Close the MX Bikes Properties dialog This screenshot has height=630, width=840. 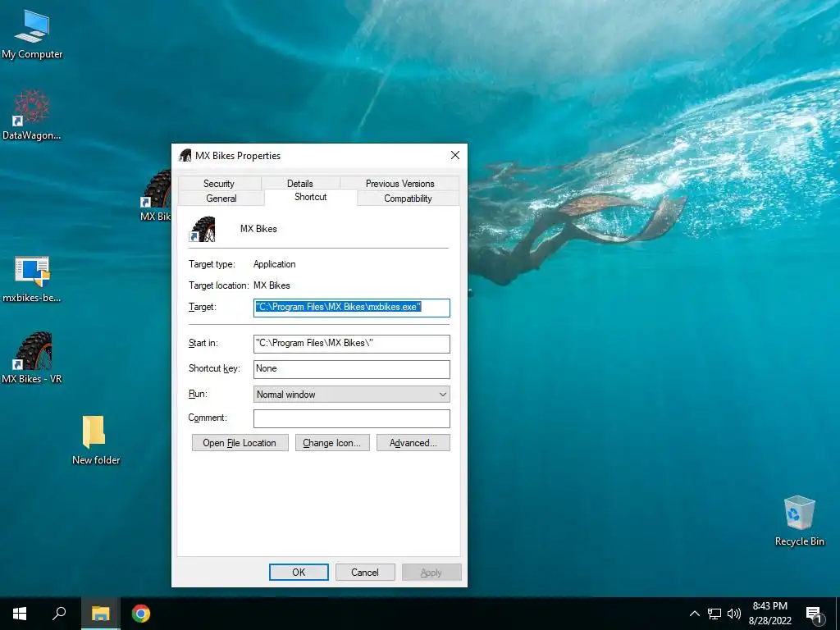click(455, 155)
